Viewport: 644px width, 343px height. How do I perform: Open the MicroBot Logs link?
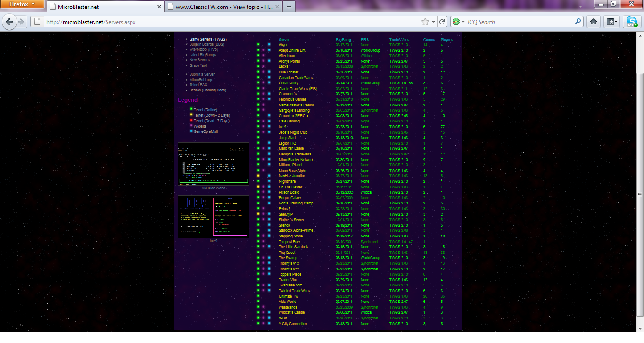(201, 80)
